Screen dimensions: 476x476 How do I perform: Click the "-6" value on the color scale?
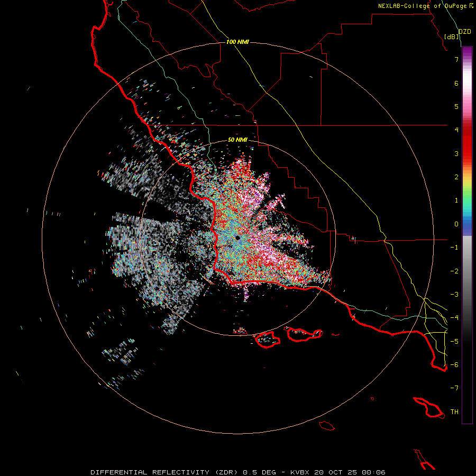454,365
